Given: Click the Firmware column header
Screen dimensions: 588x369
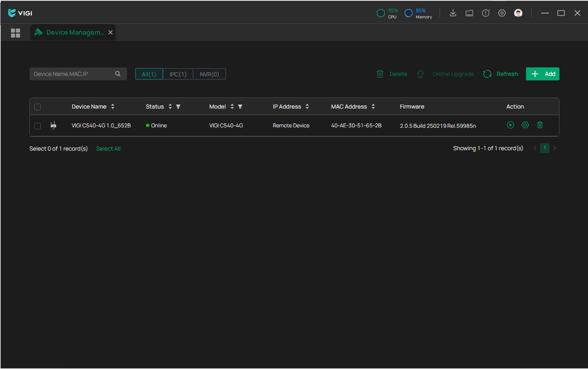Looking at the screenshot, I should click(412, 107).
